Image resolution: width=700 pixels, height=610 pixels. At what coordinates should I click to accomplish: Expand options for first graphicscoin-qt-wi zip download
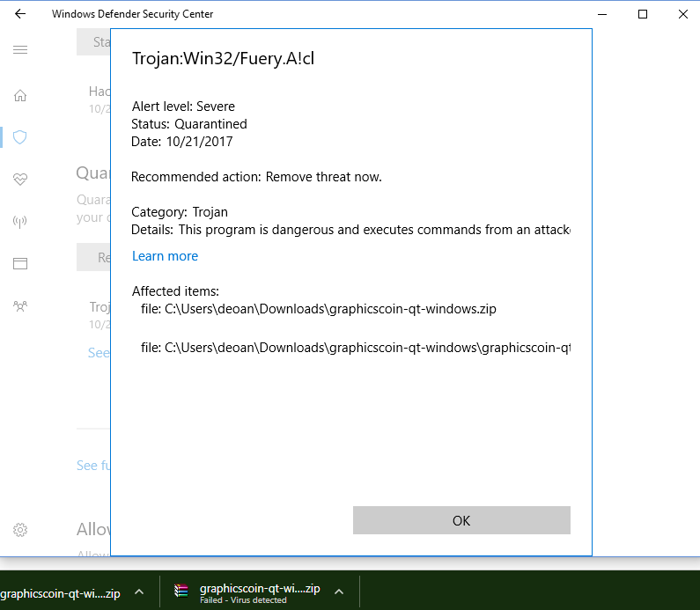click(x=139, y=592)
